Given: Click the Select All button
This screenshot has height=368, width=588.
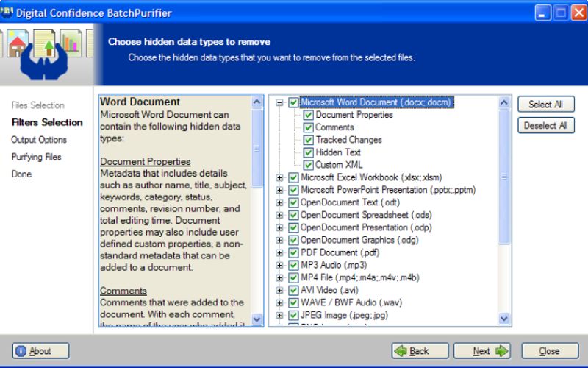Looking at the screenshot, I should 545,105.
